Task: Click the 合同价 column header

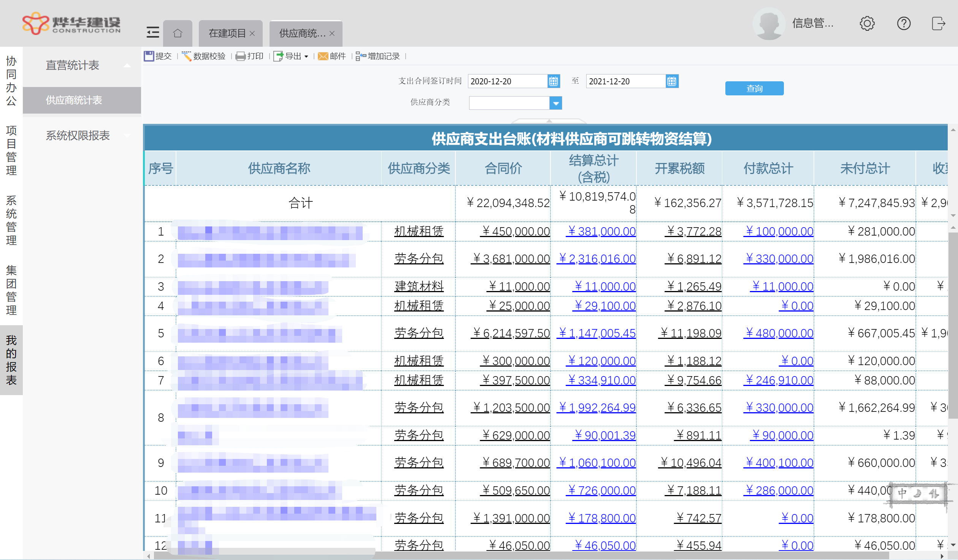Action: point(503,168)
